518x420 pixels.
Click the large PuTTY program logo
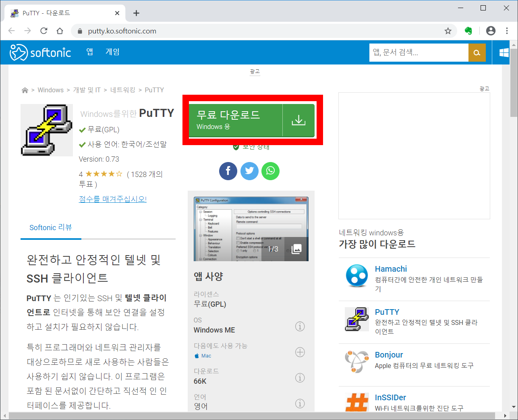click(47, 130)
